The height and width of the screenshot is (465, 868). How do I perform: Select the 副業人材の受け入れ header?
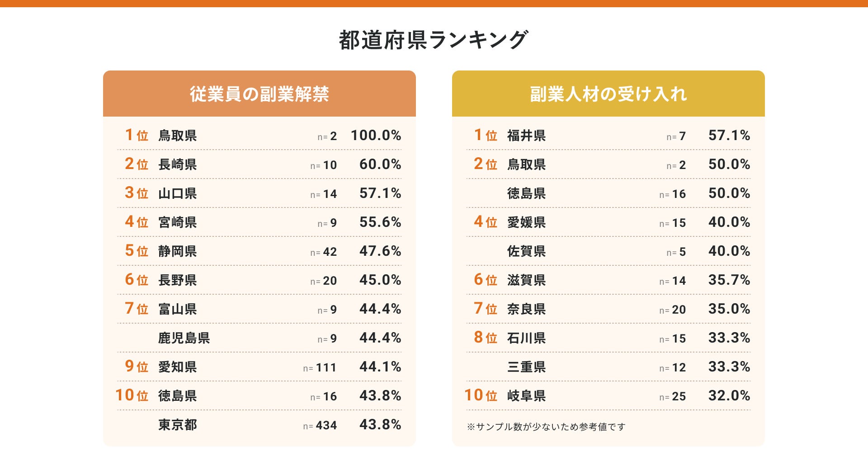(608, 94)
